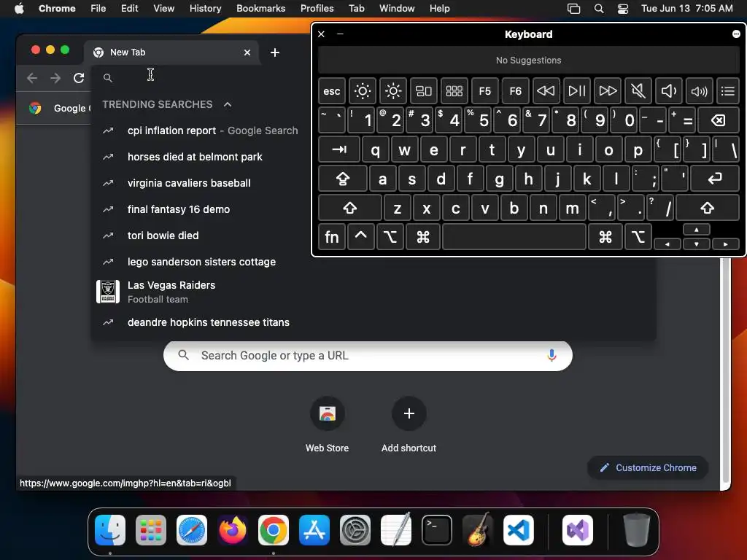747x560 pixels.
Task: Tap the play/pause media key
Action: point(576,91)
